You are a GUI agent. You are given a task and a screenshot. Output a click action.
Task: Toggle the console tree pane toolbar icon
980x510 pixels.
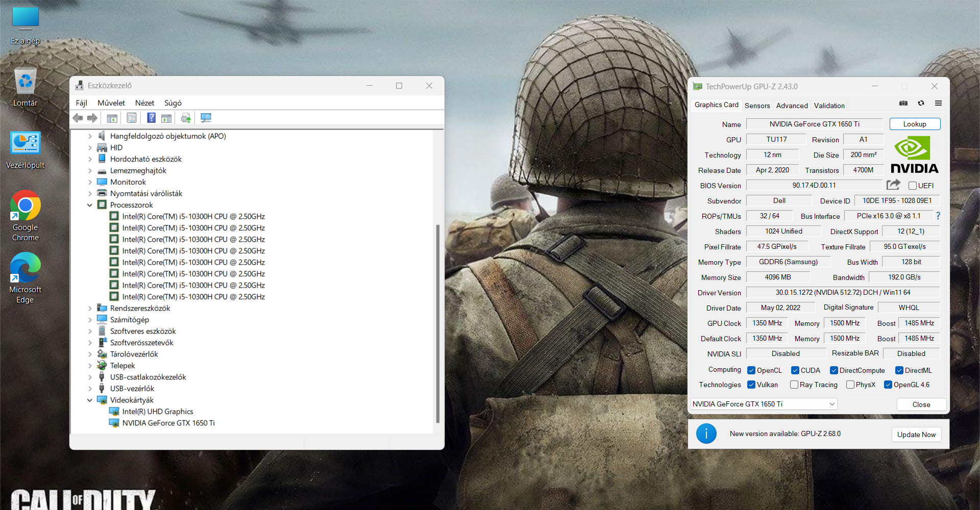(x=112, y=118)
